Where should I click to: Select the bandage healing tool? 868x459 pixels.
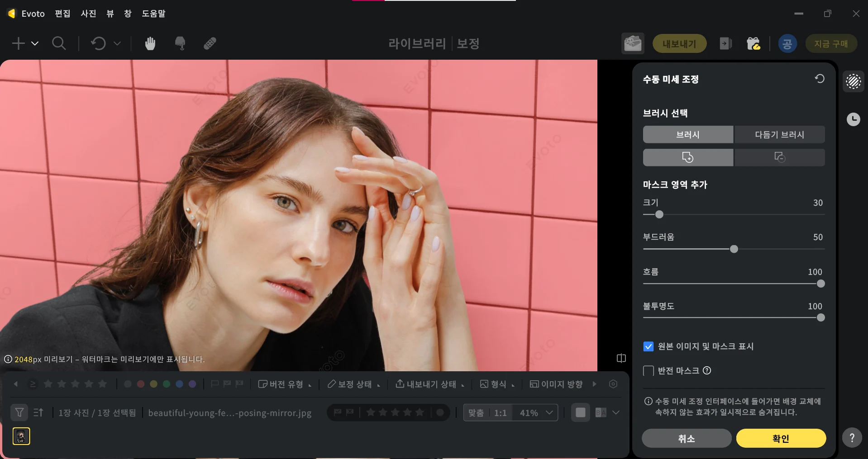point(210,43)
